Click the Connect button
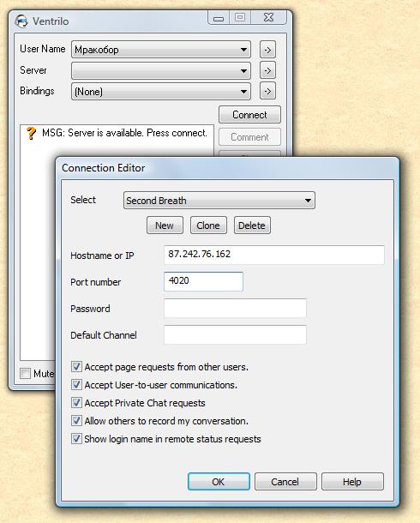The width and height of the screenshot is (420, 523). (249, 115)
